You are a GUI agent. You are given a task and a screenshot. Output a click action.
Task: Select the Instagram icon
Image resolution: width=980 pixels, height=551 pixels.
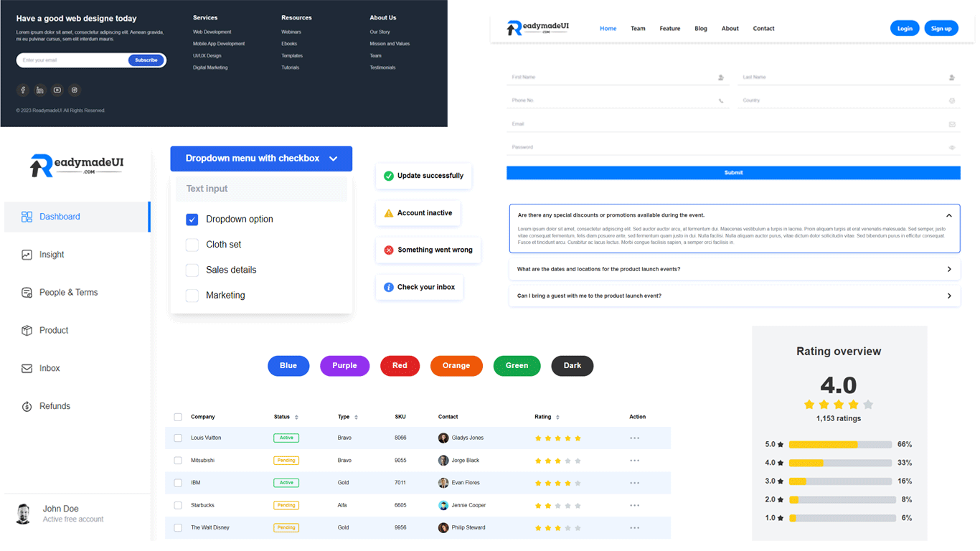(74, 90)
